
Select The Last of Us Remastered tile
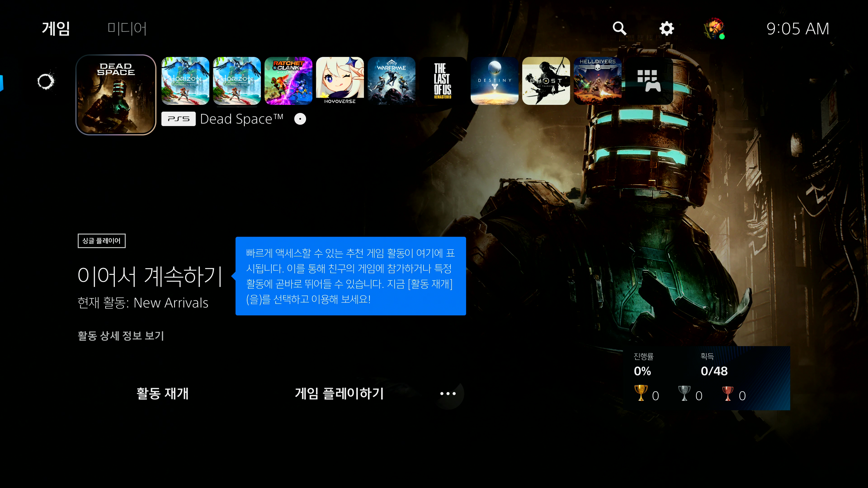pos(443,81)
